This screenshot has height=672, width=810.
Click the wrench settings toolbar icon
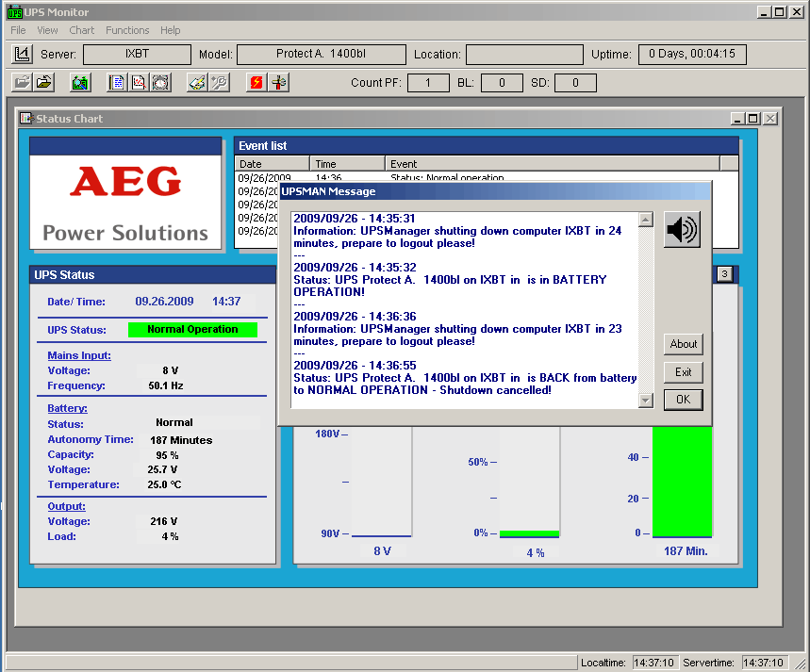pyautogui.click(x=219, y=83)
